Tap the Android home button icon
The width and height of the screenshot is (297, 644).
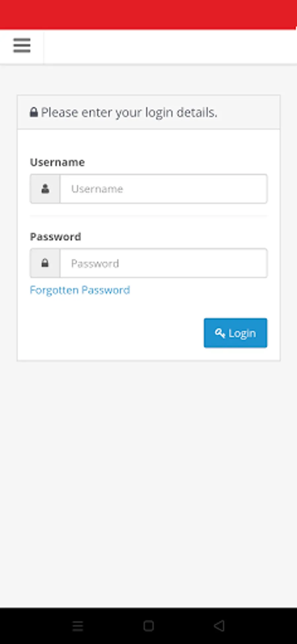(148, 626)
